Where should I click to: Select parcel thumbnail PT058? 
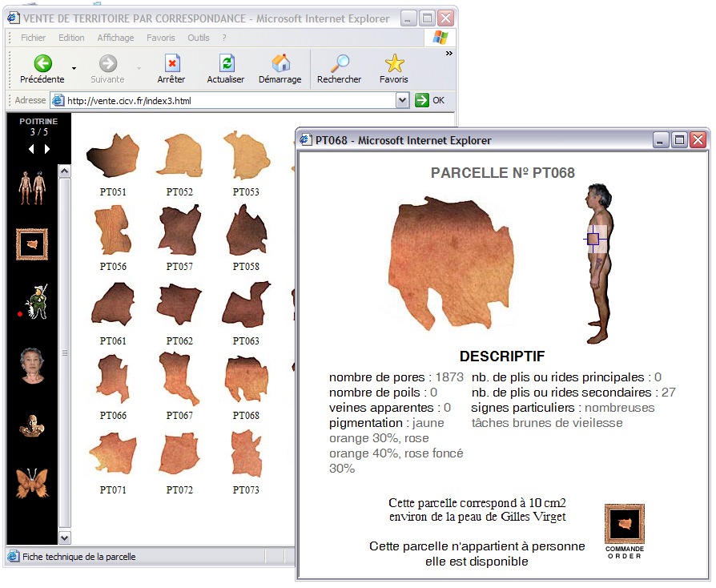(x=246, y=230)
